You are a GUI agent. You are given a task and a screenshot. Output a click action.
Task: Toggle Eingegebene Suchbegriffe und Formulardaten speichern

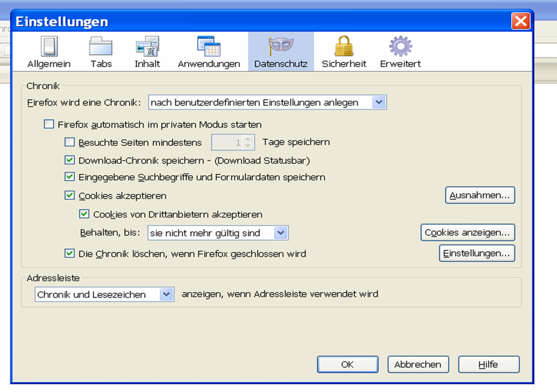coord(70,177)
